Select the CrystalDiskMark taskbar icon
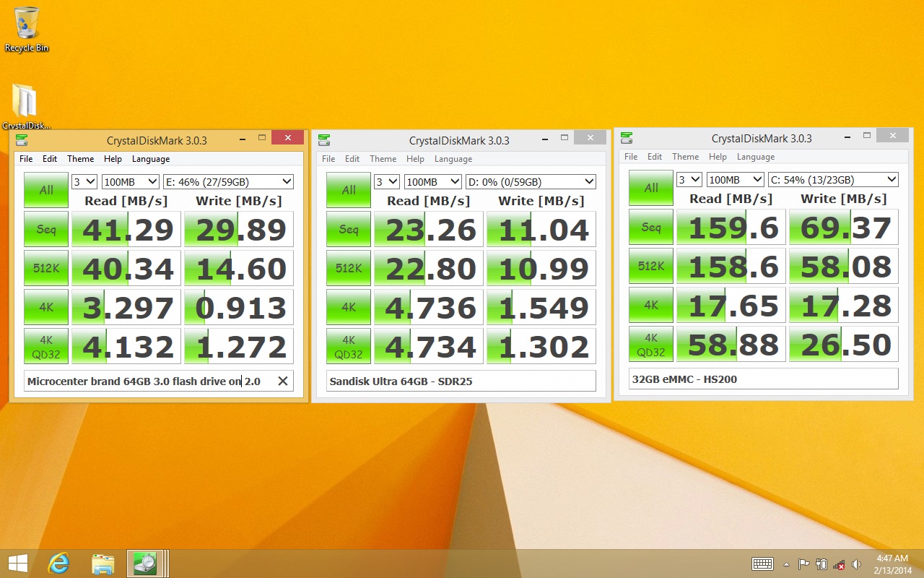 click(147, 563)
